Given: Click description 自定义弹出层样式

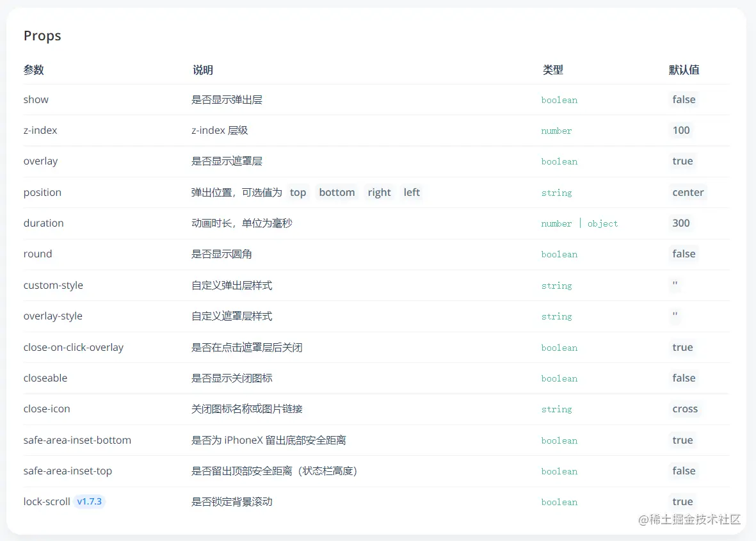Looking at the screenshot, I should click(x=232, y=285).
